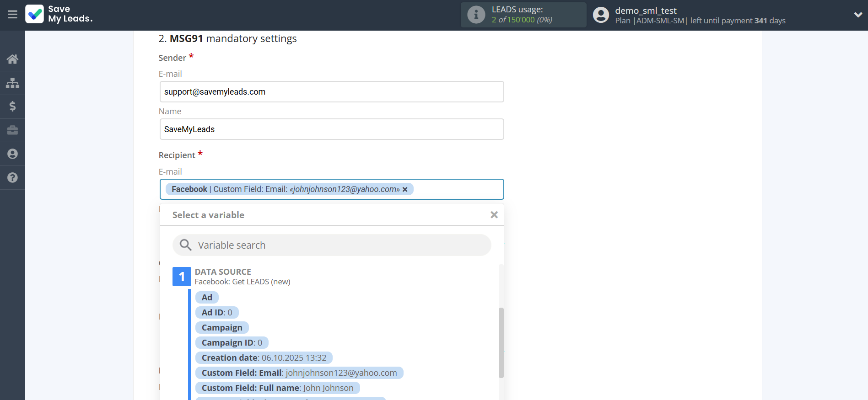Open the briefcase sidebar icon
The width and height of the screenshot is (868, 400).
[x=12, y=130]
